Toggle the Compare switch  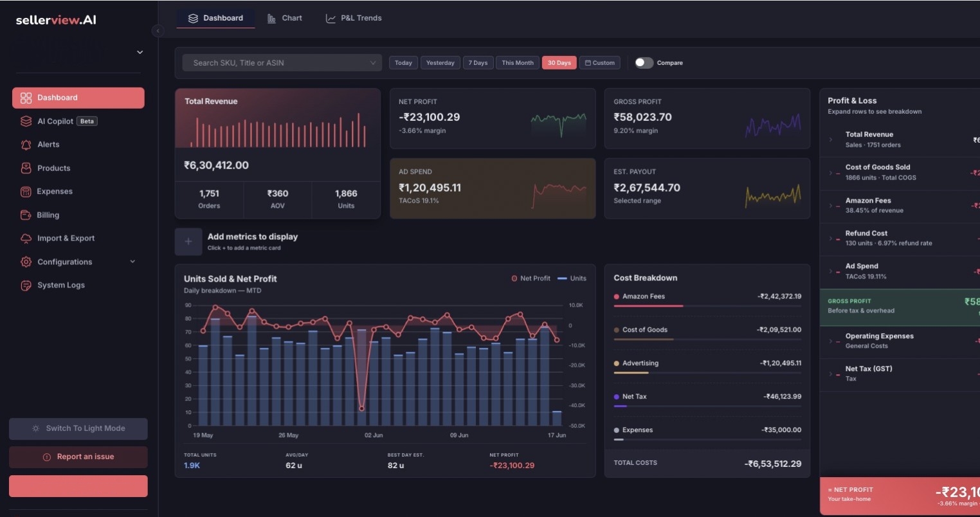(644, 62)
